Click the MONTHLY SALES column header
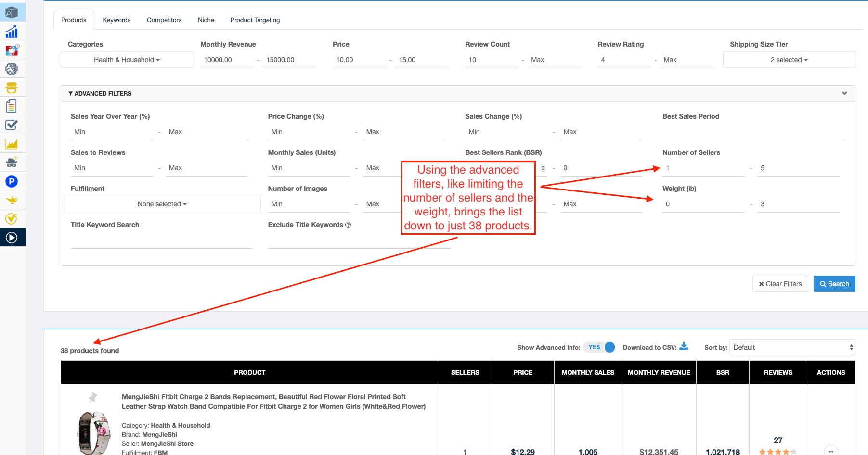 [588, 372]
